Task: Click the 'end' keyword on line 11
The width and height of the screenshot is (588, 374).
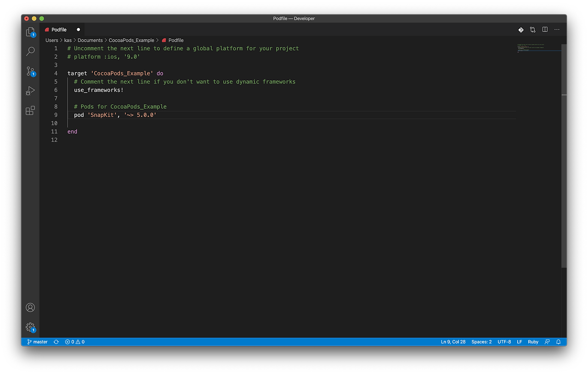Action: tap(73, 132)
